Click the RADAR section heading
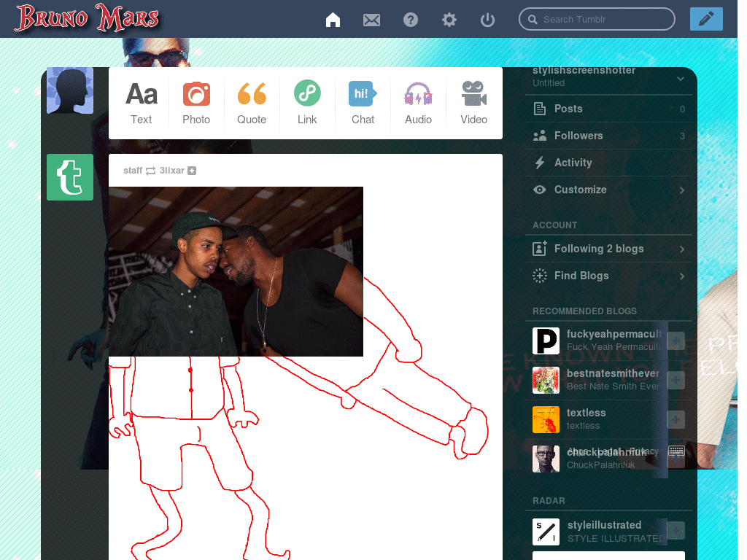The height and width of the screenshot is (560, 747). pos(549,501)
